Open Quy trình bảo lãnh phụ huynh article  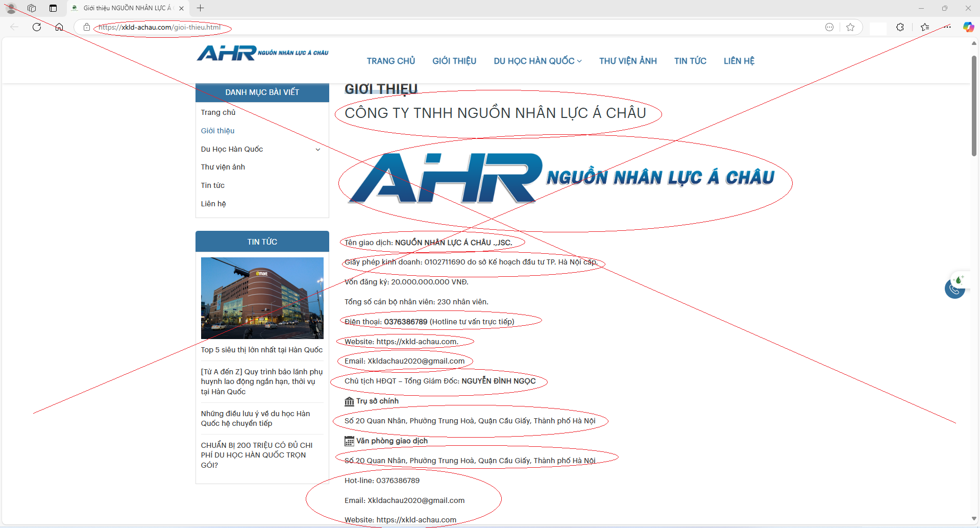coord(262,381)
